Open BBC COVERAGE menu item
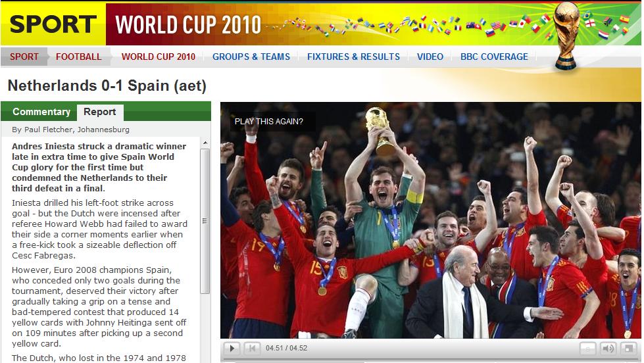 coord(494,57)
